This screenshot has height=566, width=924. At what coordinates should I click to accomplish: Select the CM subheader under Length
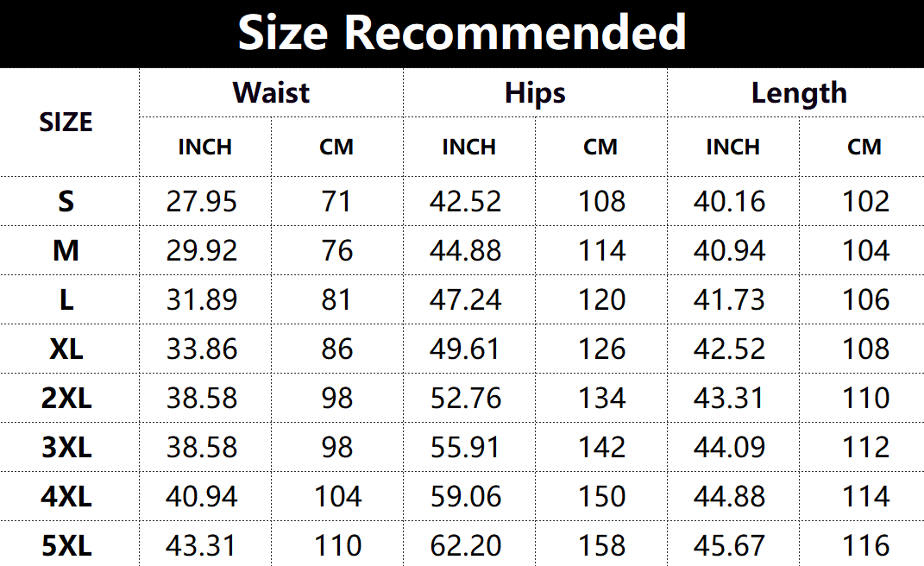(x=864, y=147)
